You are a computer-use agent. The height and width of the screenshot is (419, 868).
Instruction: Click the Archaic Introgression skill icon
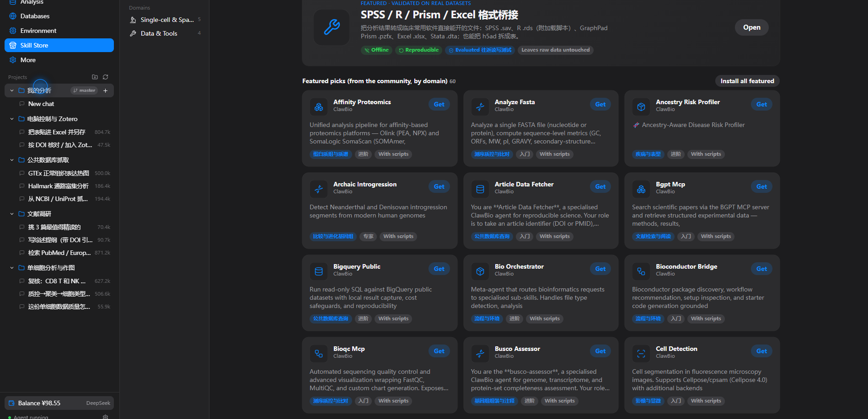pyautogui.click(x=319, y=189)
